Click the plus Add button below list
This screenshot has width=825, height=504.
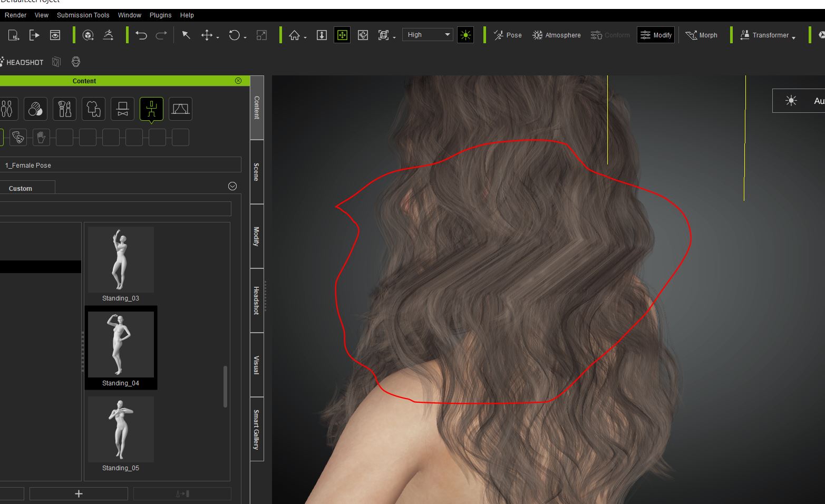pos(79,494)
